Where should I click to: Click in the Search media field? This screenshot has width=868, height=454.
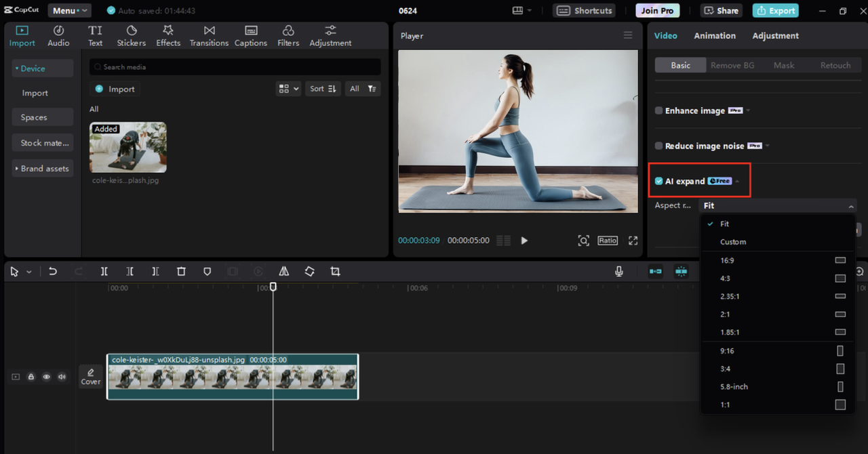tap(235, 67)
